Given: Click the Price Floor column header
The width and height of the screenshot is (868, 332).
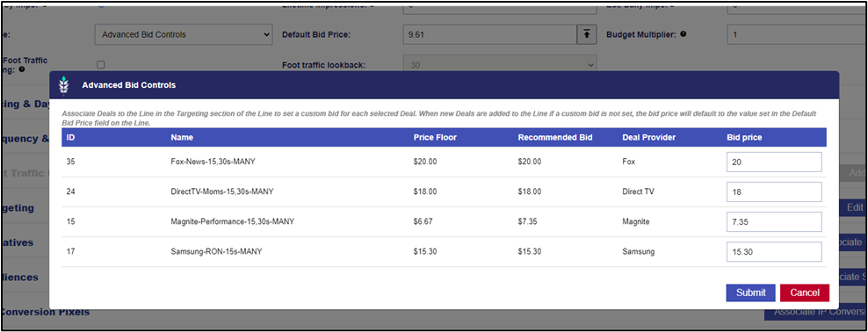Looking at the screenshot, I should point(435,137).
